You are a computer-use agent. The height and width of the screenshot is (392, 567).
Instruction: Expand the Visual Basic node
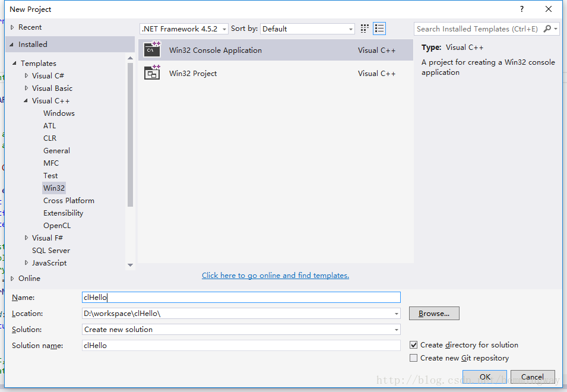click(x=26, y=88)
